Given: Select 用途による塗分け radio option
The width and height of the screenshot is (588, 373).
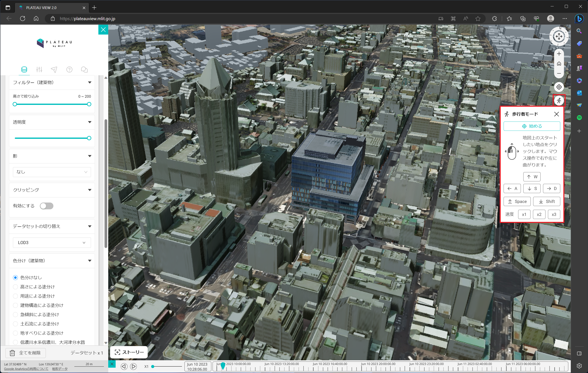Looking at the screenshot, I should pyautogui.click(x=16, y=296).
